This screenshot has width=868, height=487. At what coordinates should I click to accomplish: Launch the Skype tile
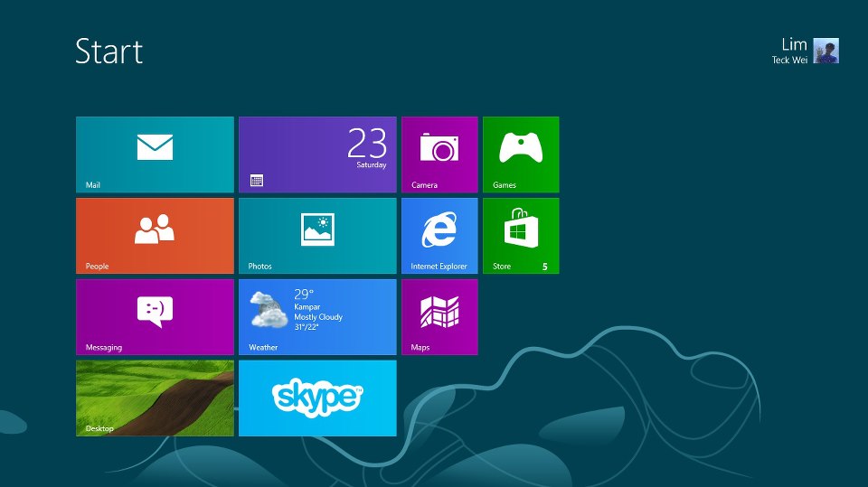point(317,398)
